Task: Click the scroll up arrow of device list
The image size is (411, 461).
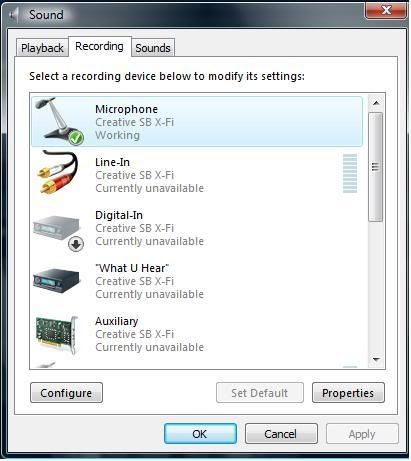Action: (376, 103)
